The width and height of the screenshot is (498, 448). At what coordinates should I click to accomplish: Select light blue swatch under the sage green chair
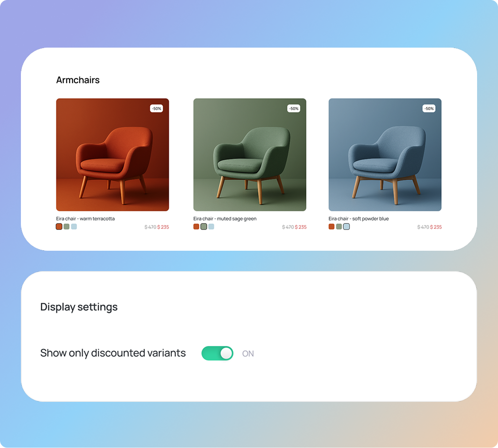211,226
